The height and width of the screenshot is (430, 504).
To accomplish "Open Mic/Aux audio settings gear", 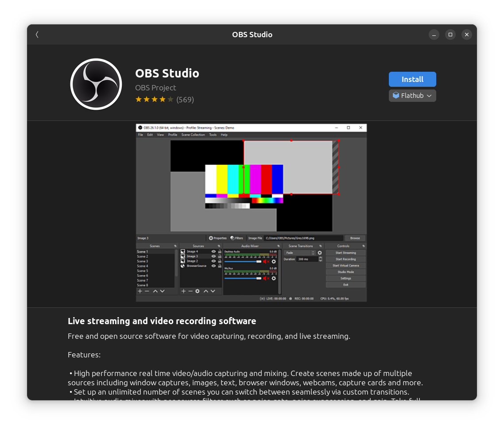I will tap(274, 278).
